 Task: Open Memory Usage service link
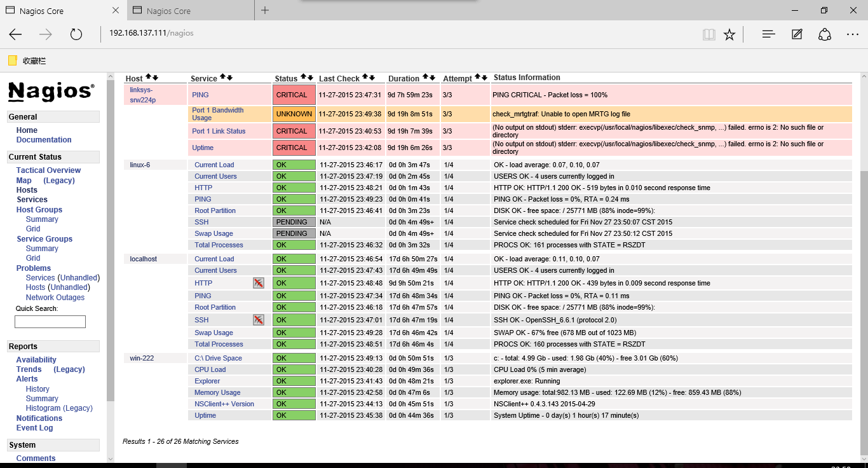coord(217,392)
